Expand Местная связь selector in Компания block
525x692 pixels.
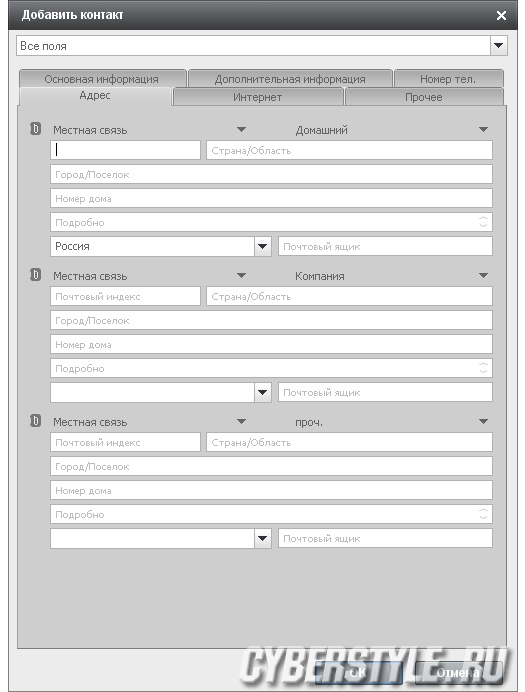pos(241,275)
